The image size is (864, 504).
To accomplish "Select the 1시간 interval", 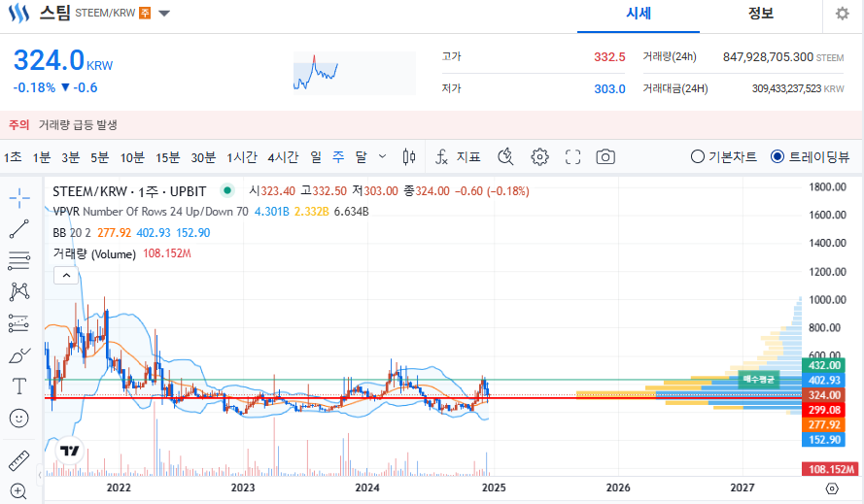I will 242,157.
